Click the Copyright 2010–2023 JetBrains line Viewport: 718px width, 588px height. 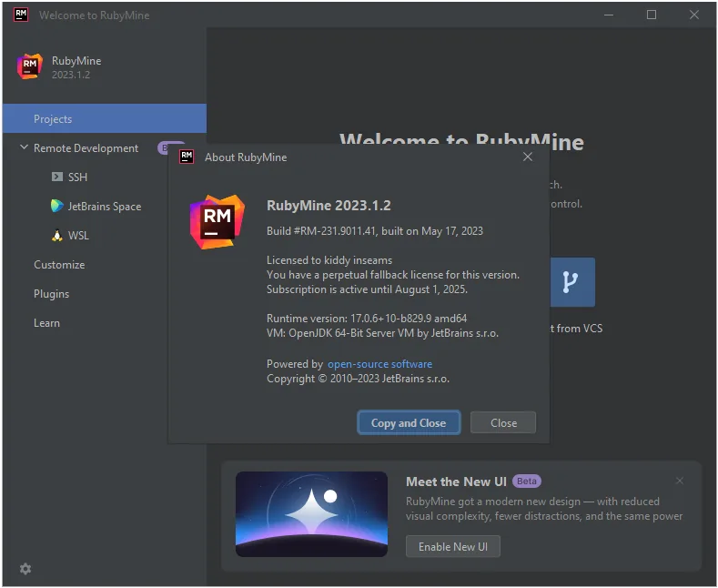[x=358, y=379]
